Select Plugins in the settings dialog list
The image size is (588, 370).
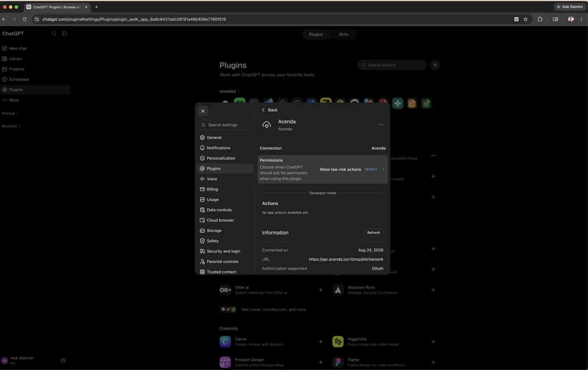click(x=225, y=168)
